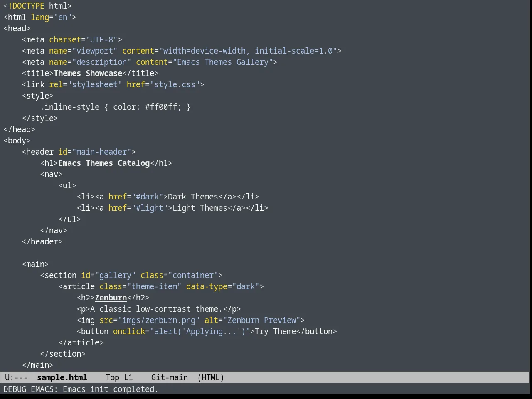The image size is (532, 399).
Task: Click the "stylesheet" rel value
Action: pos(95,84)
